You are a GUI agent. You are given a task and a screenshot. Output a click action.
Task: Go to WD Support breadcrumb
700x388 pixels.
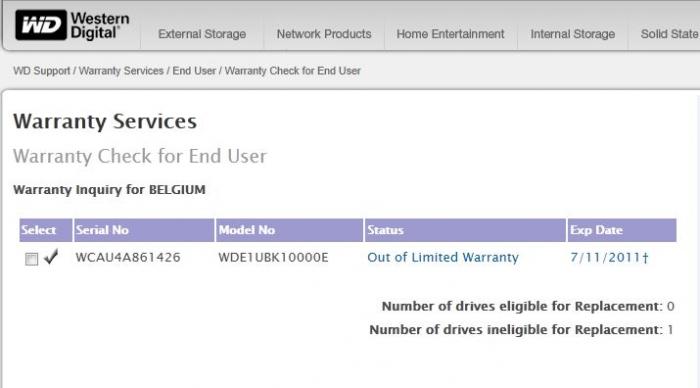pos(42,71)
